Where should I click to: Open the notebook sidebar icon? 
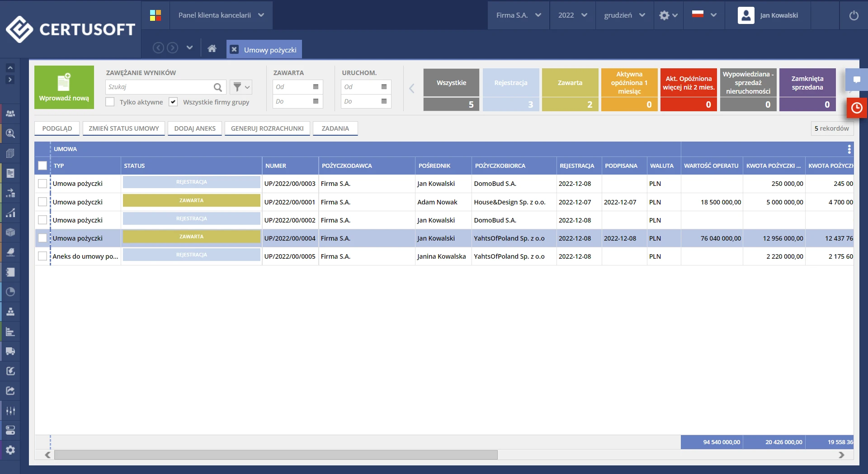[10, 272]
